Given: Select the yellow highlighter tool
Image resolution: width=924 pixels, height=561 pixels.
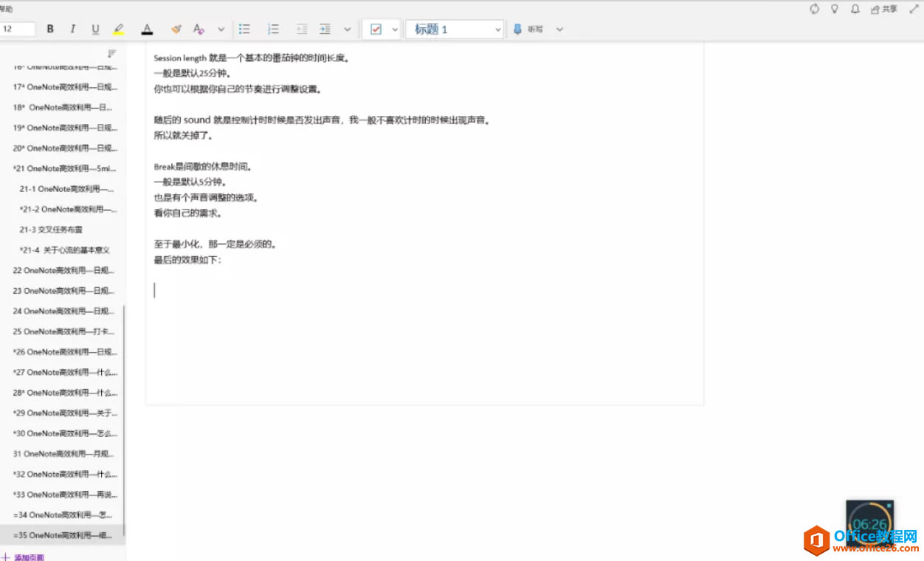Looking at the screenshot, I should coord(119,29).
